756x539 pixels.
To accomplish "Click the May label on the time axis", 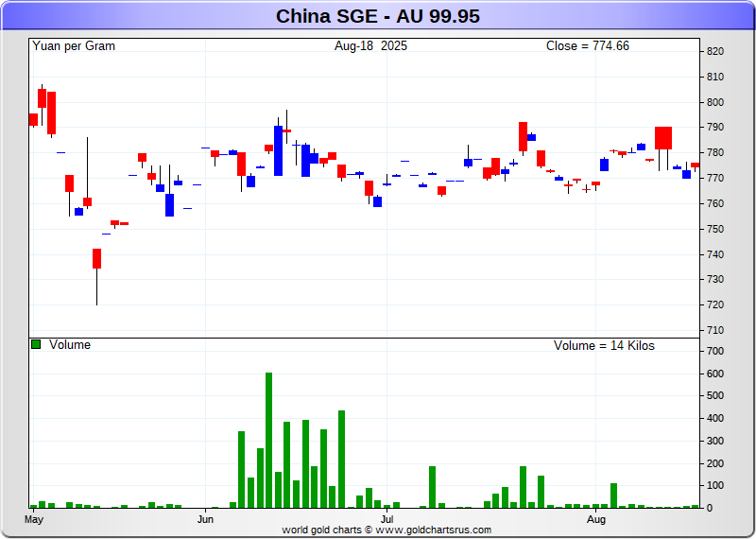I will (x=34, y=520).
